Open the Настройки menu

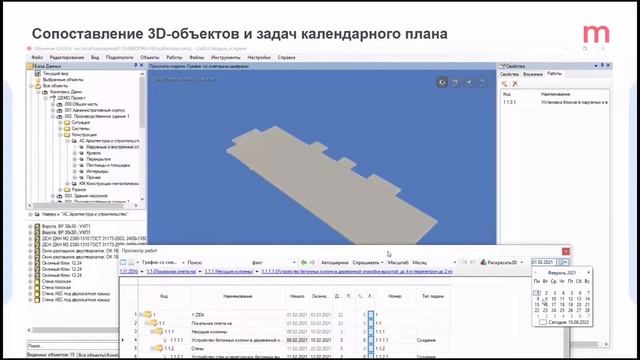259,58
